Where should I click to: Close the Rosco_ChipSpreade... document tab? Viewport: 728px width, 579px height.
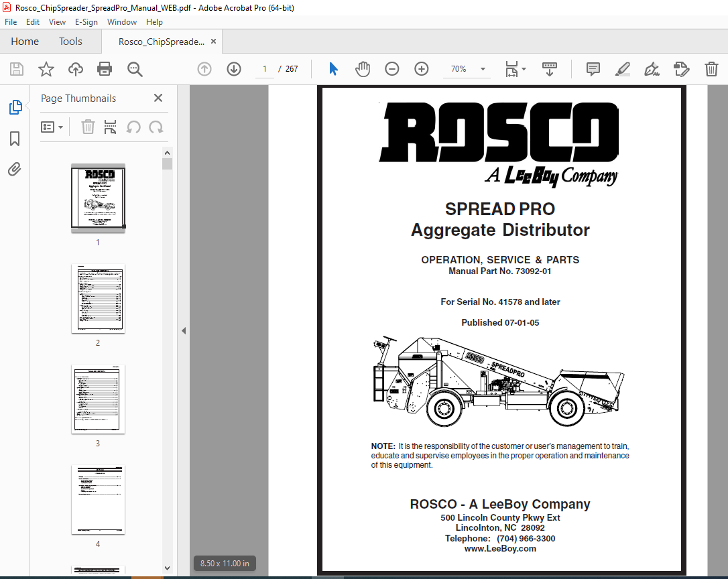point(214,42)
